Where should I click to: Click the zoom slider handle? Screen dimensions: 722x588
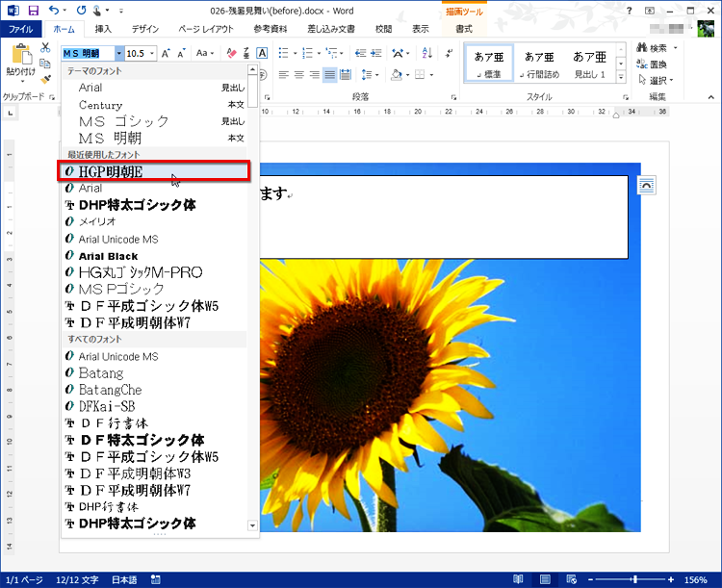point(635,579)
